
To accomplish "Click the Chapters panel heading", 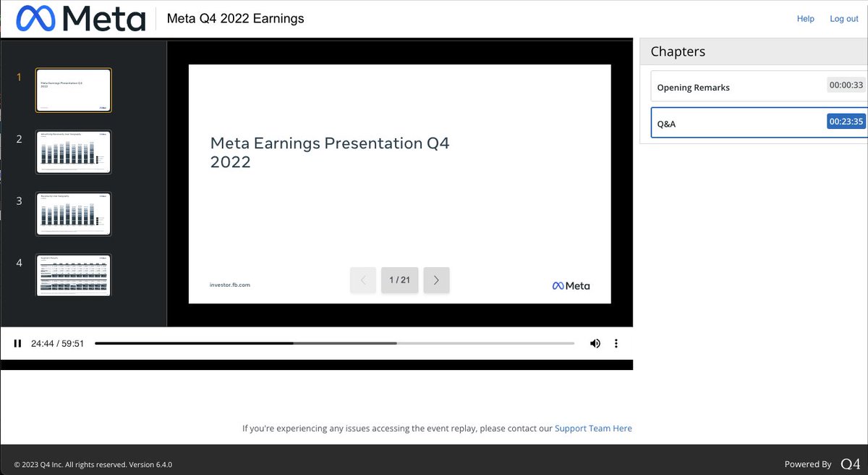I will click(678, 51).
